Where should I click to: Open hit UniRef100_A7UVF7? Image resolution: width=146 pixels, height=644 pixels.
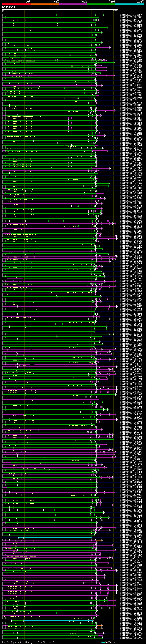pos(131,15)
